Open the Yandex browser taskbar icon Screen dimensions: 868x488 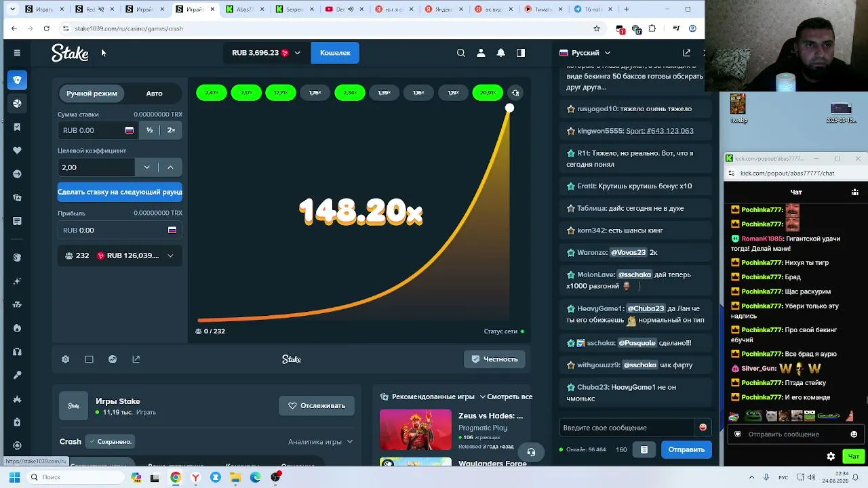point(195,478)
